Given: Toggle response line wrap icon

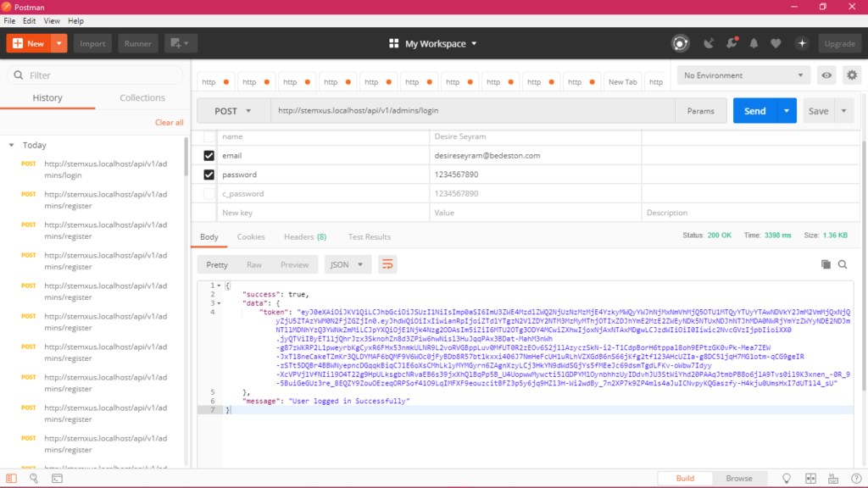Looking at the screenshot, I should point(387,264).
